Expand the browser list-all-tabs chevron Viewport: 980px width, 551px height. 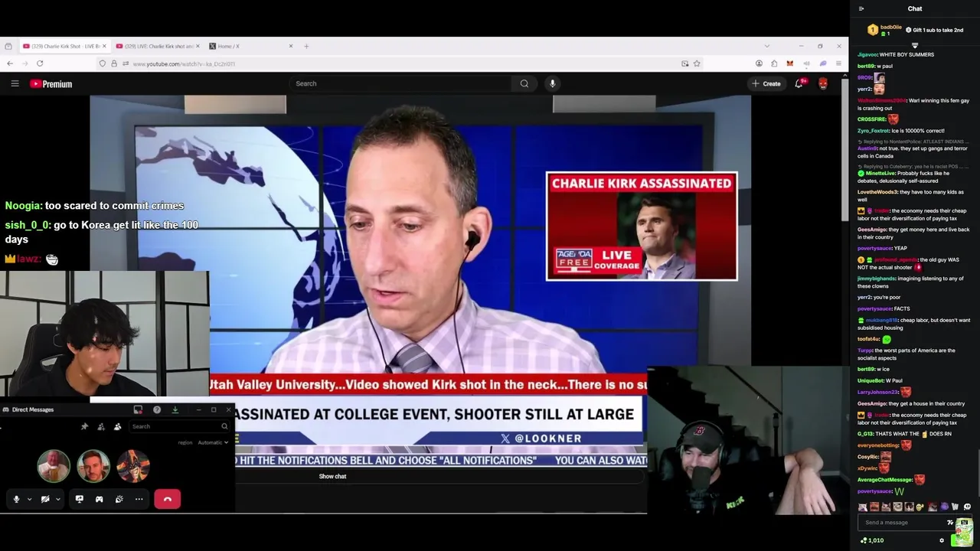tap(767, 46)
